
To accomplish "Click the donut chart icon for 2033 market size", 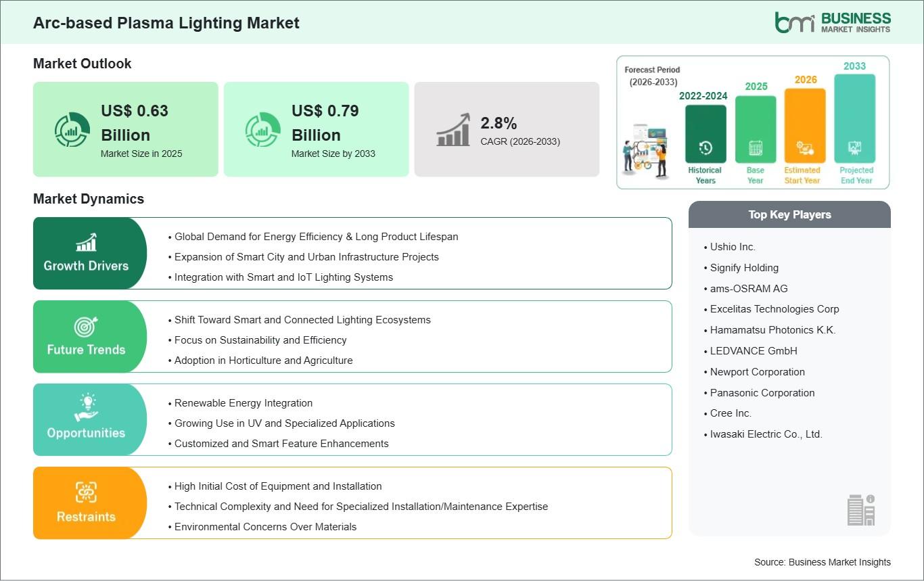I will [262, 130].
